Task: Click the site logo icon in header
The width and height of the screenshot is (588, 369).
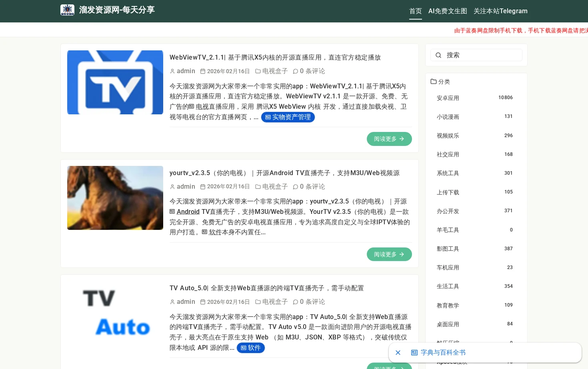Action: tap(67, 10)
